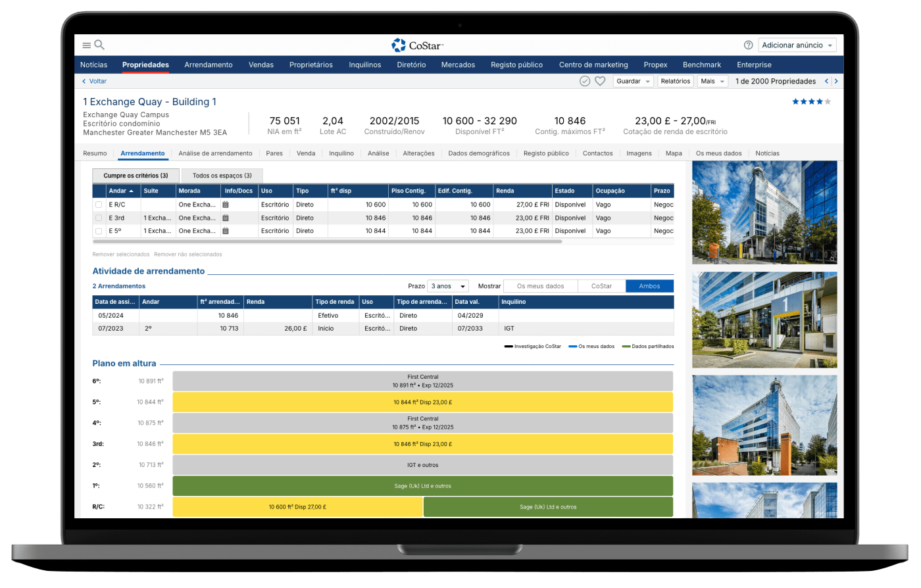
Task: Expand the Guardar dropdown
Action: [x=634, y=81]
